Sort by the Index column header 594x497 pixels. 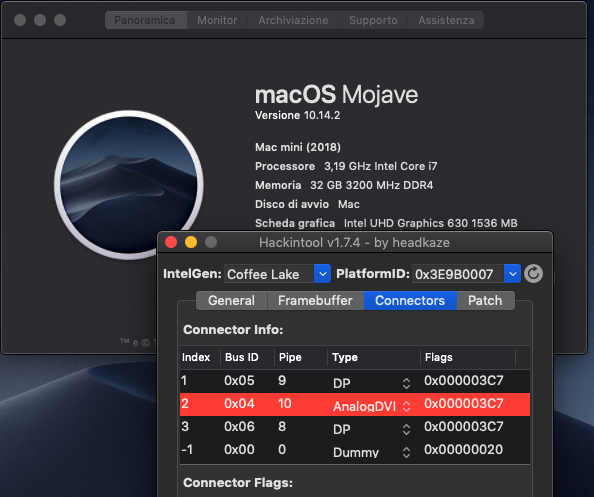tap(200, 357)
